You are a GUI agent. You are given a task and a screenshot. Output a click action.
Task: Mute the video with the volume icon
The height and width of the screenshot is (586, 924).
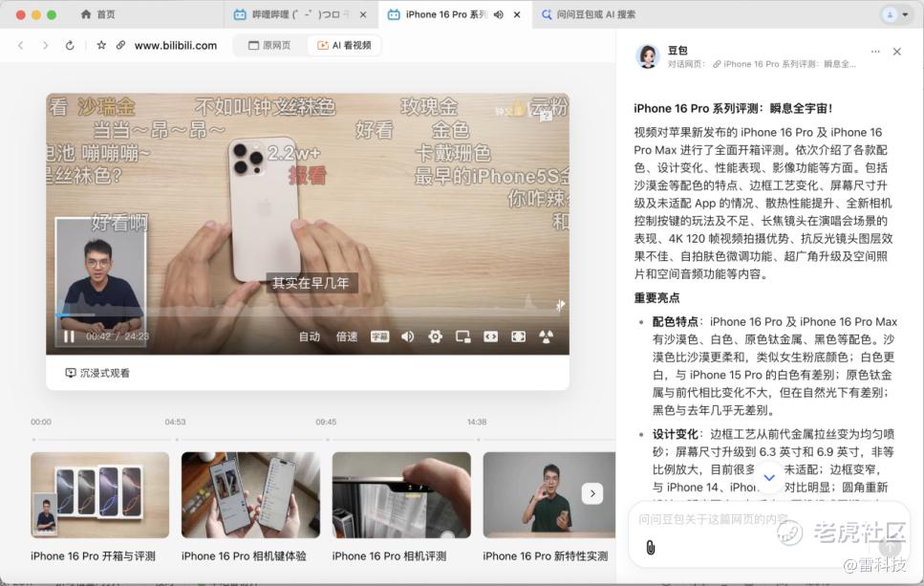407,336
